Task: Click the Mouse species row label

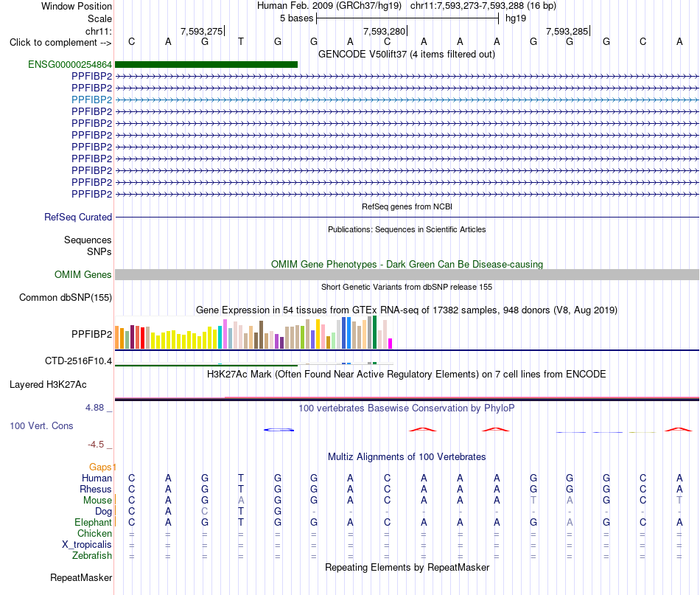Action: click(97, 501)
